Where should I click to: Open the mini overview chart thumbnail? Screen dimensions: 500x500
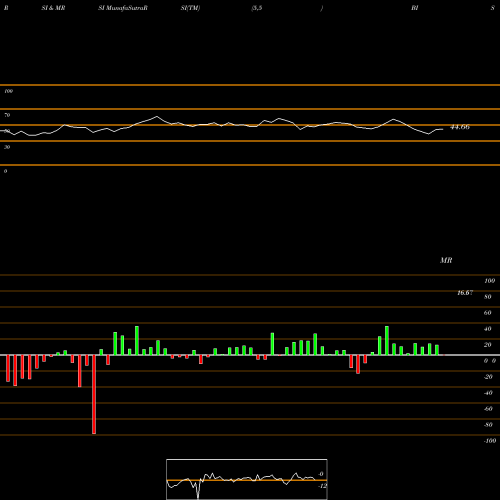click(x=247, y=479)
